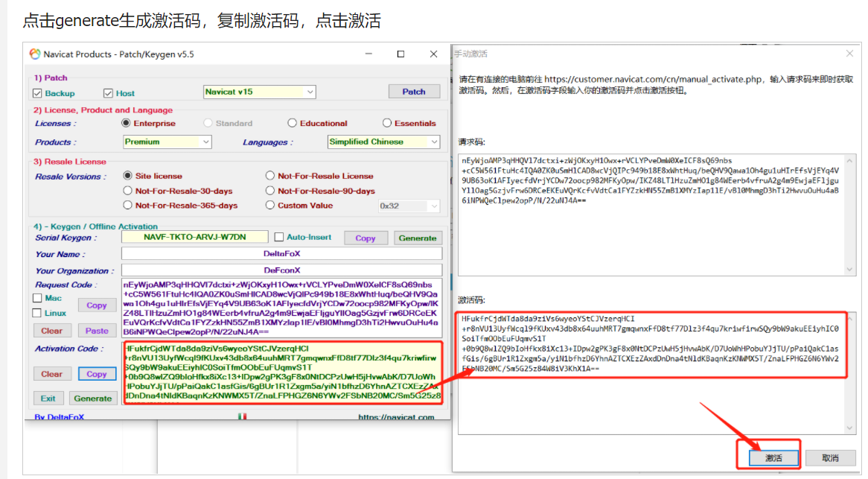The width and height of the screenshot is (868, 479).
Task: Generate a new serial key
Action: tap(418, 238)
